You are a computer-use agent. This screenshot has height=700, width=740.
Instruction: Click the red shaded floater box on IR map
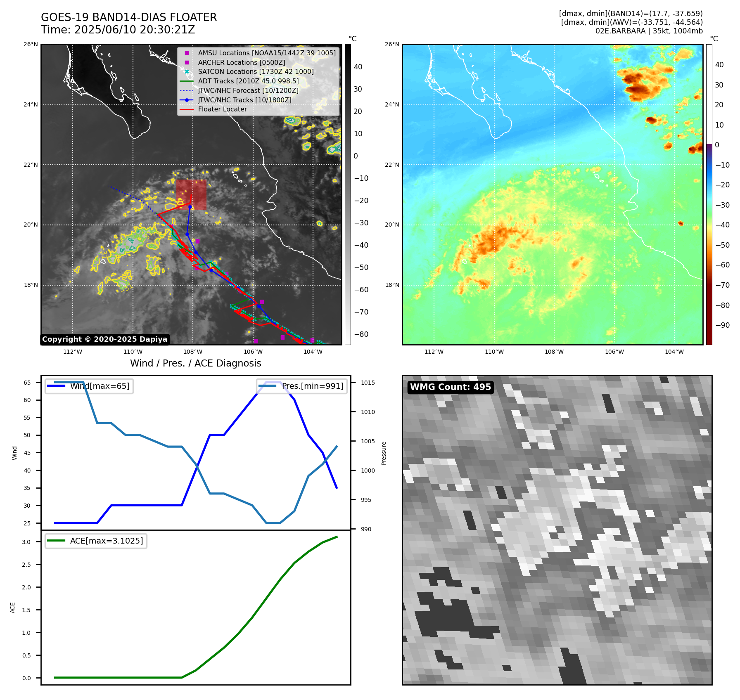pos(191,194)
